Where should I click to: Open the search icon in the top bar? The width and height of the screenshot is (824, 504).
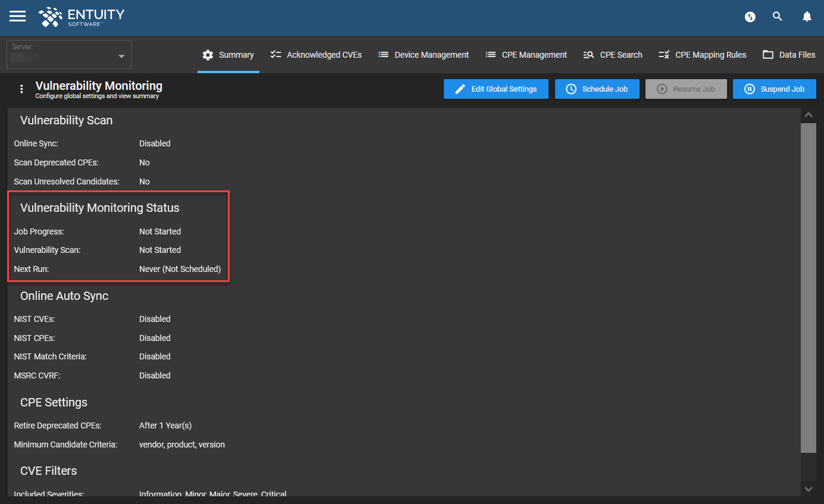(778, 16)
